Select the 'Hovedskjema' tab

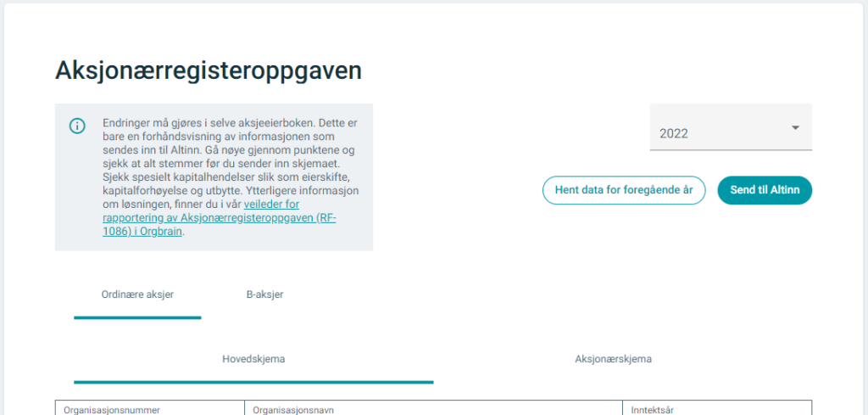pyautogui.click(x=253, y=359)
